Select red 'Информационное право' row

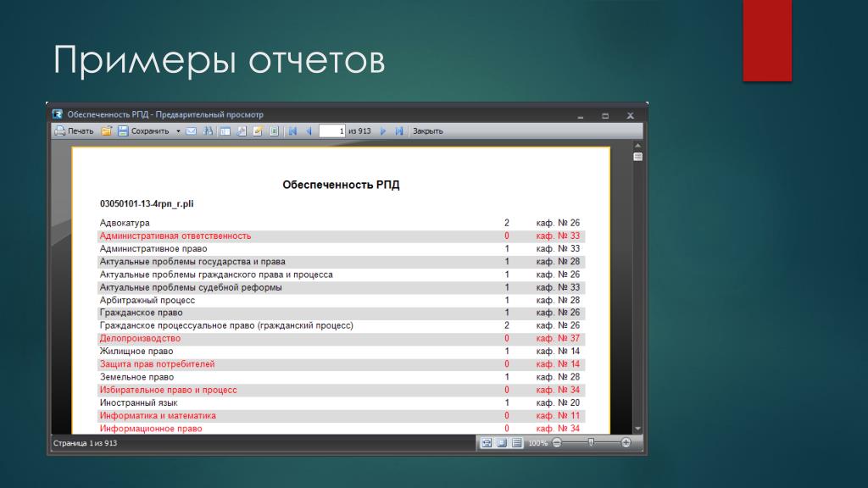[x=341, y=428]
